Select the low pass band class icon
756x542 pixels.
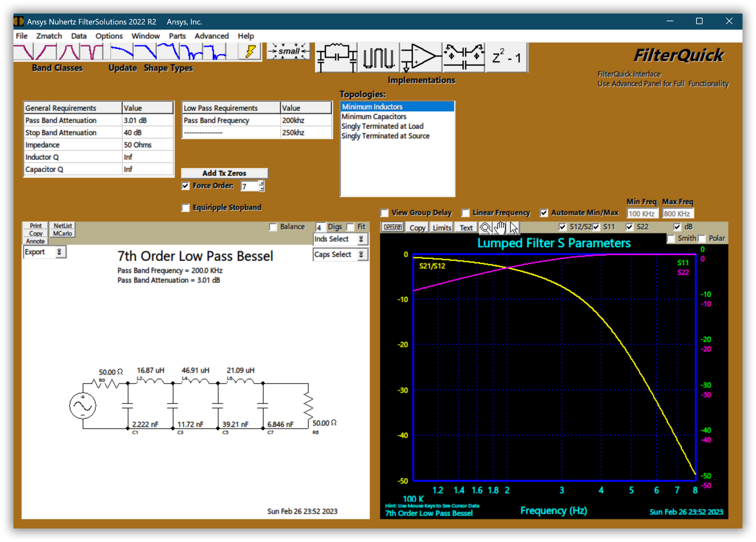tap(24, 52)
